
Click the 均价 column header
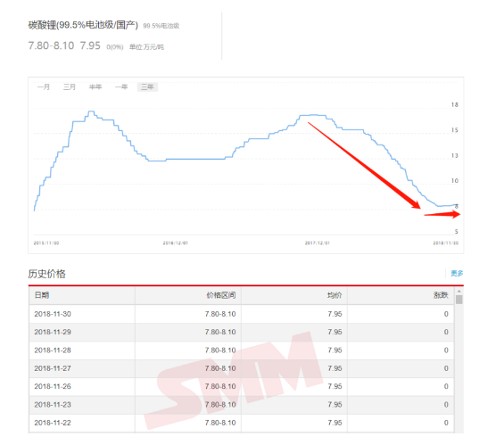pyautogui.click(x=335, y=295)
